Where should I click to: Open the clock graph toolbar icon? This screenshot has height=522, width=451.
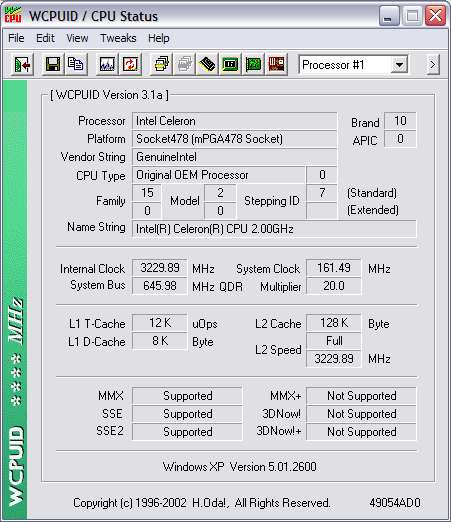107,64
